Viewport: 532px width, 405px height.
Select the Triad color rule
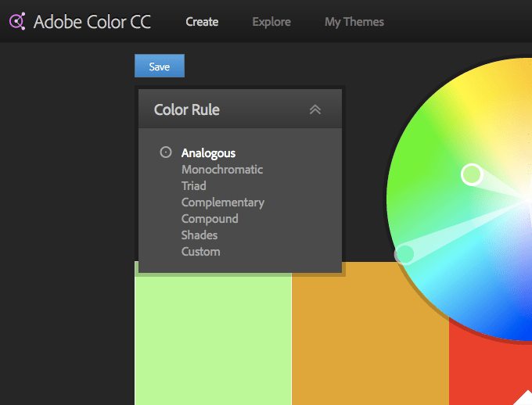point(194,186)
